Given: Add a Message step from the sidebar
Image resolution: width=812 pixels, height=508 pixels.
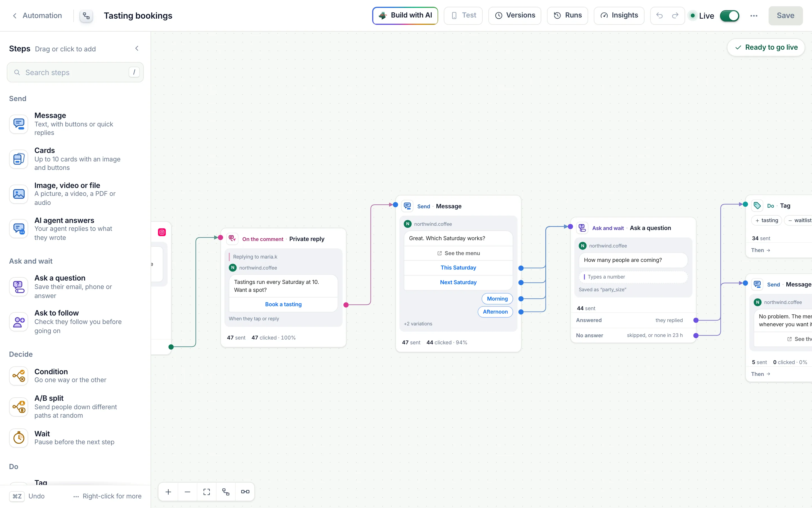Looking at the screenshot, I should (x=75, y=124).
